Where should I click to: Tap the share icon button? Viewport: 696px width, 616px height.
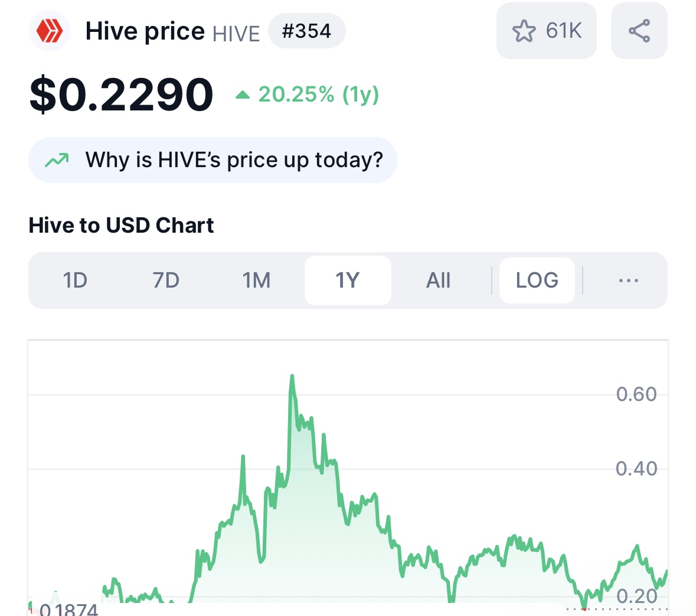coord(639,31)
